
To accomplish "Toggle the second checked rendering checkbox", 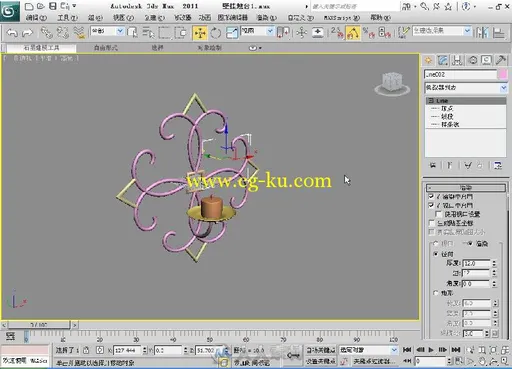I will [x=431, y=205].
